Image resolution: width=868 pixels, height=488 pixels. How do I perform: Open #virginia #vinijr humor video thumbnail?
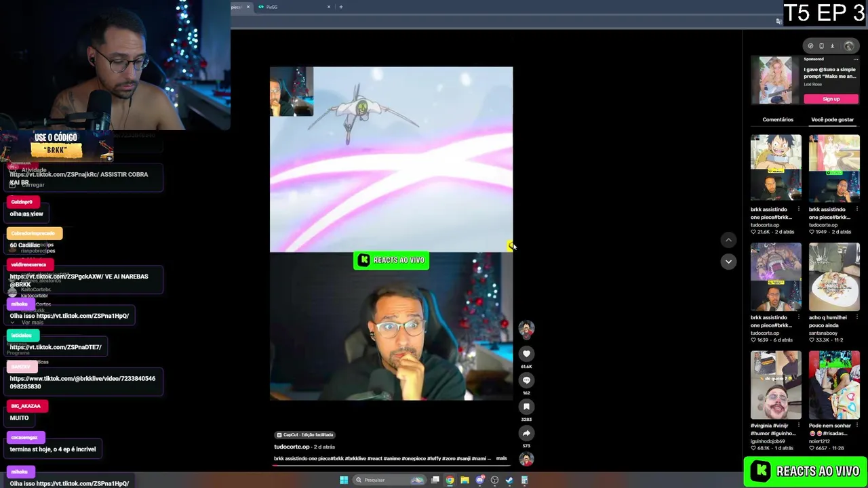coord(776,385)
